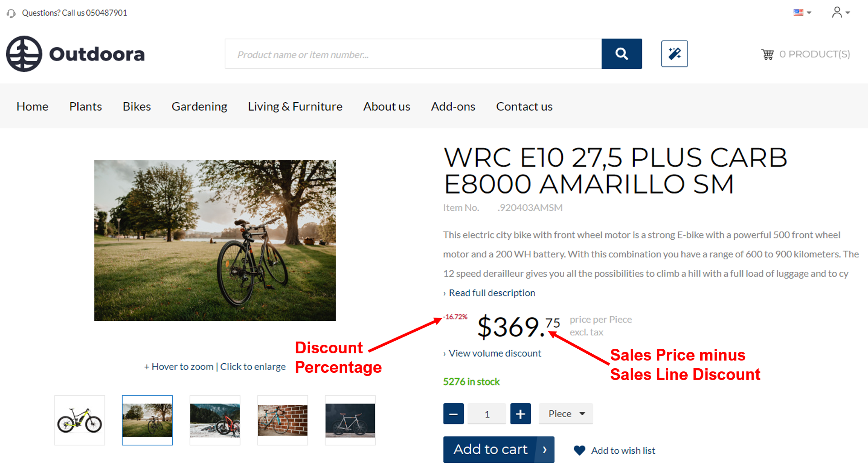Open the language flag dropdown
Image resolution: width=868 pixels, height=475 pixels.
tap(802, 13)
